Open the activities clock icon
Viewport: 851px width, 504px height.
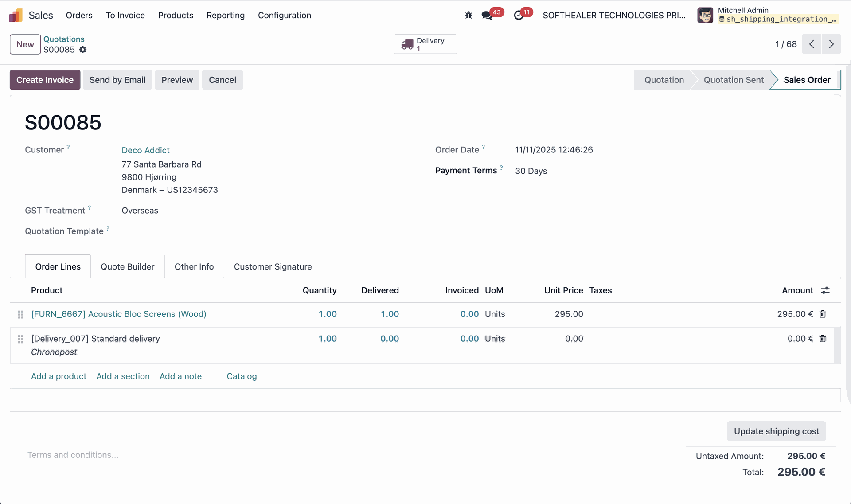[518, 16]
